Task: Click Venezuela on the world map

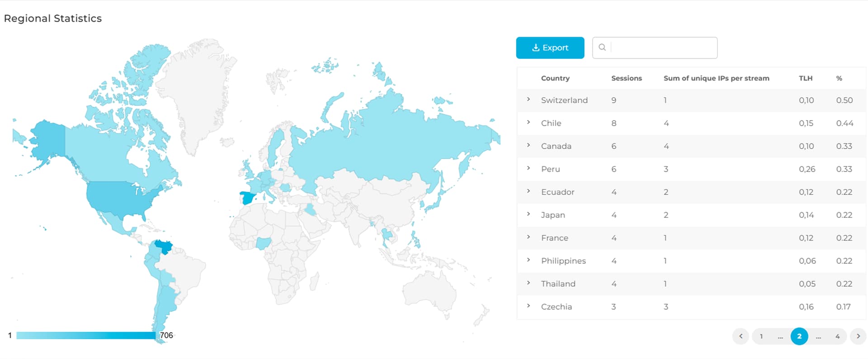Action: (x=163, y=247)
